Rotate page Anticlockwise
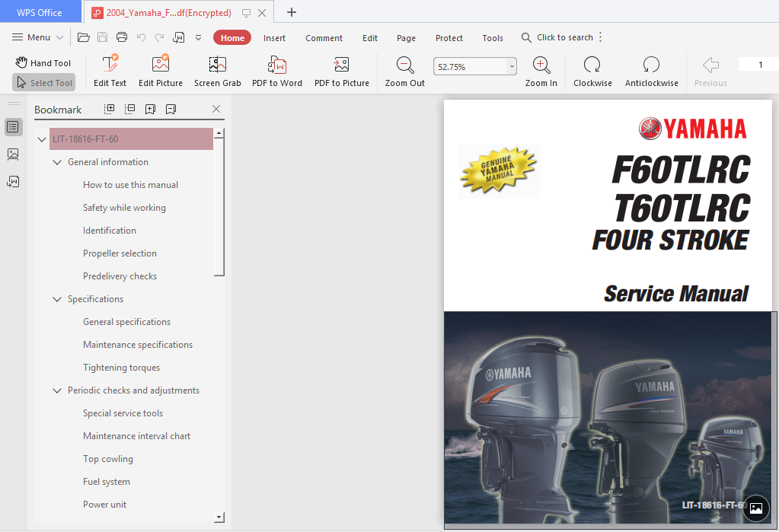The image size is (779, 532). [651, 71]
